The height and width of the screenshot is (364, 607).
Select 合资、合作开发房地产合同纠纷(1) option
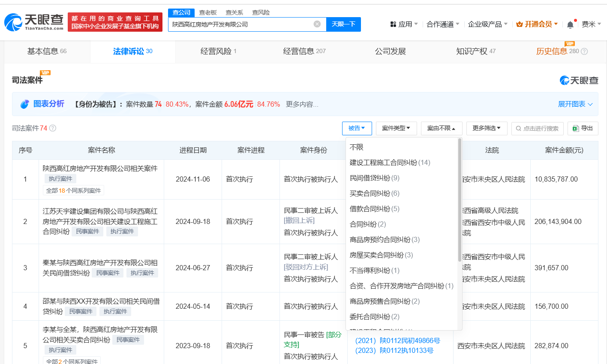click(401, 286)
